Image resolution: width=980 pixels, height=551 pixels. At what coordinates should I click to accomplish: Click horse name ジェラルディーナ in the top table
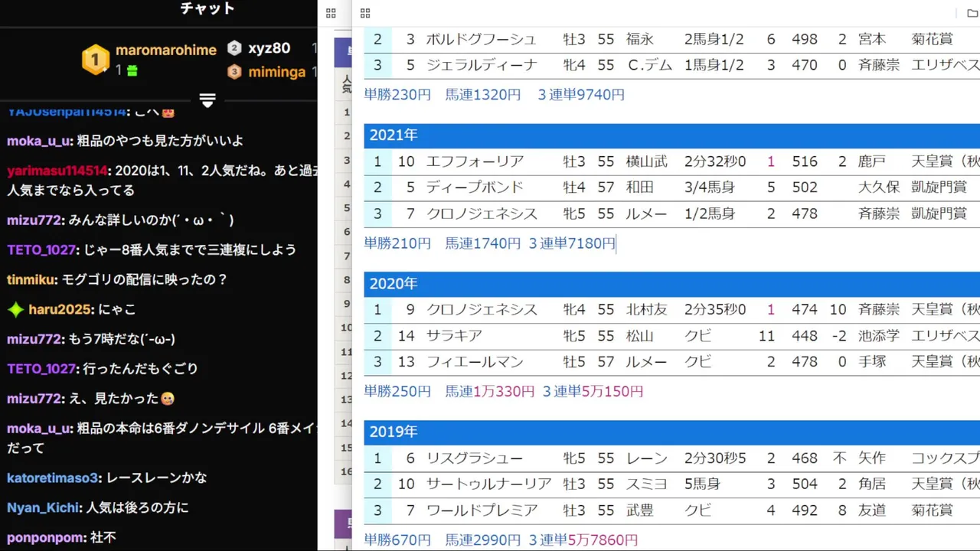coord(482,65)
